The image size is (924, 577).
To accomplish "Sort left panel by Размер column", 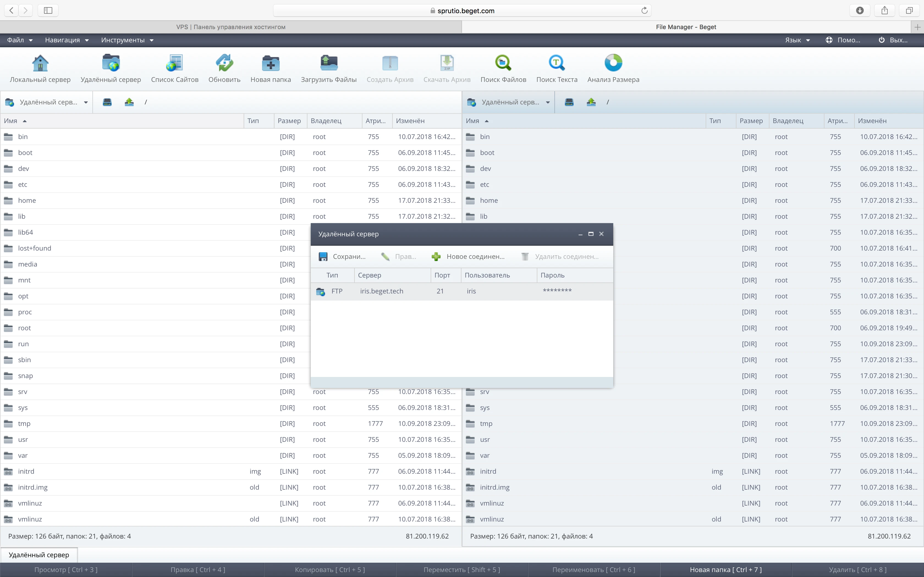I will click(289, 121).
